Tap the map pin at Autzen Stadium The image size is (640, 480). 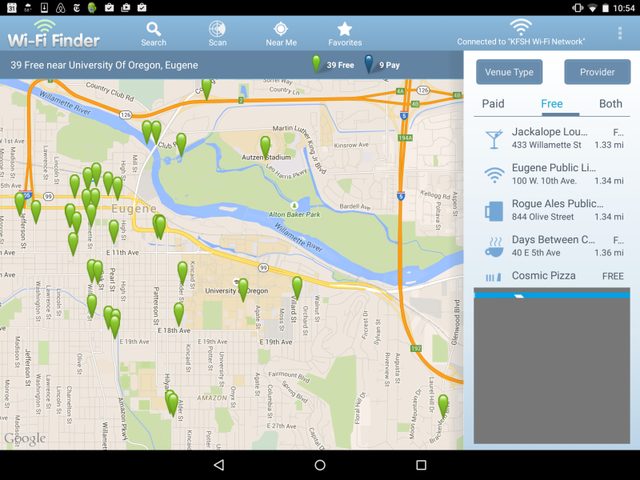[x=265, y=146]
